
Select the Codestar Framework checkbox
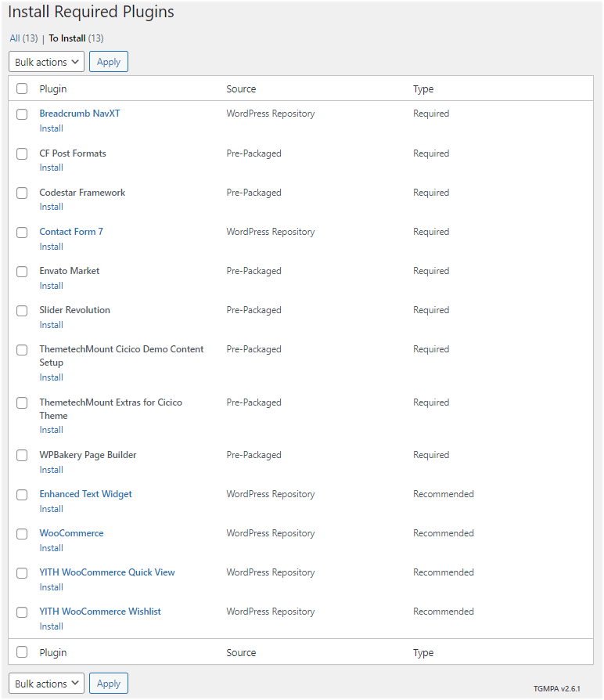22,193
